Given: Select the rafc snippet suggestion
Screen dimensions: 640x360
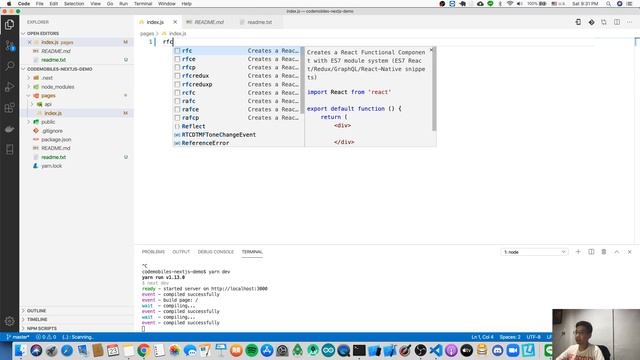Looking at the screenshot, I should click(238, 101).
